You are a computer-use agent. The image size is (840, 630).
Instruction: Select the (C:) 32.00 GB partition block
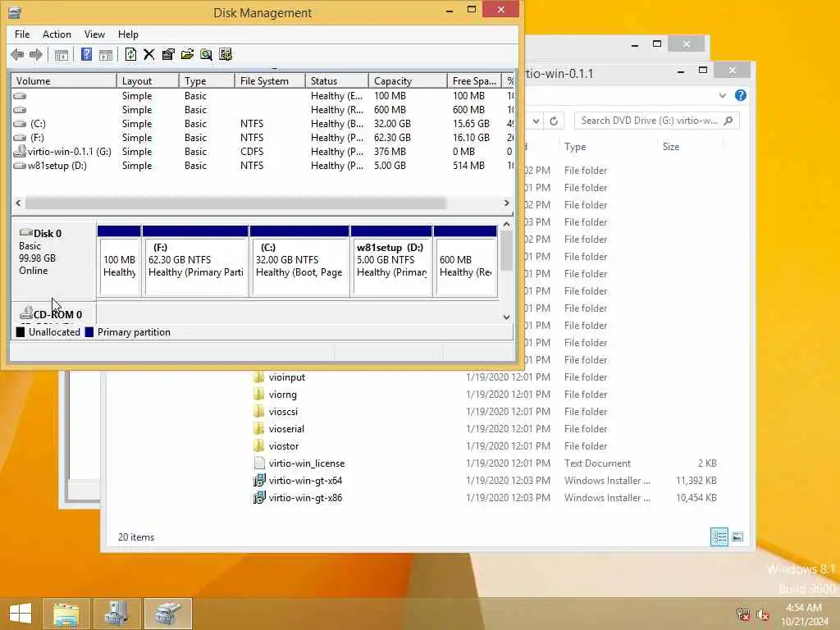pyautogui.click(x=299, y=262)
